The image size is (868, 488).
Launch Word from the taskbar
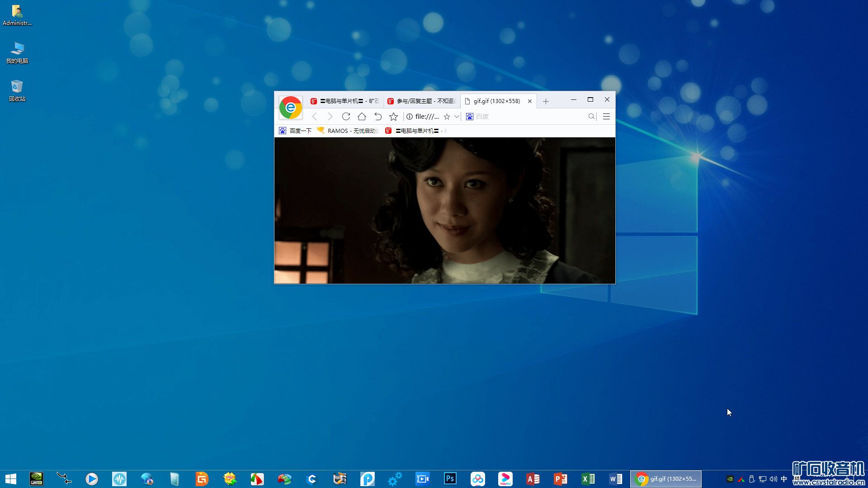click(x=616, y=479)
